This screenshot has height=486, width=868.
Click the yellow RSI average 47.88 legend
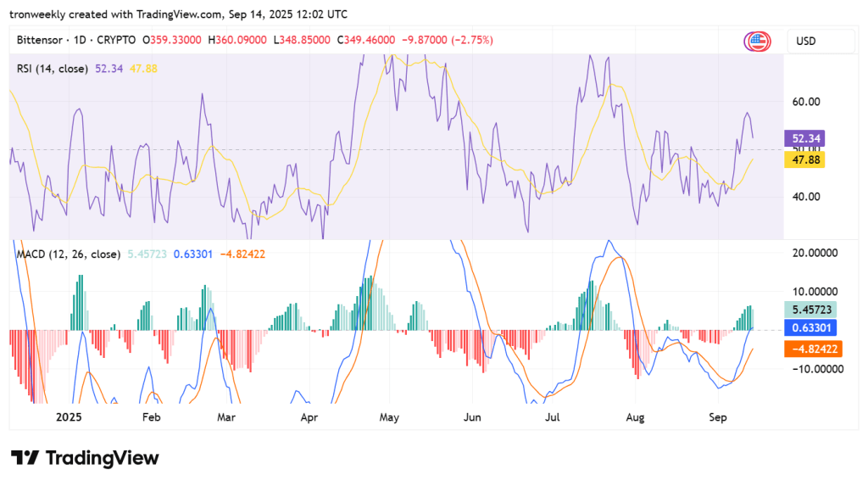pos(143,69)
